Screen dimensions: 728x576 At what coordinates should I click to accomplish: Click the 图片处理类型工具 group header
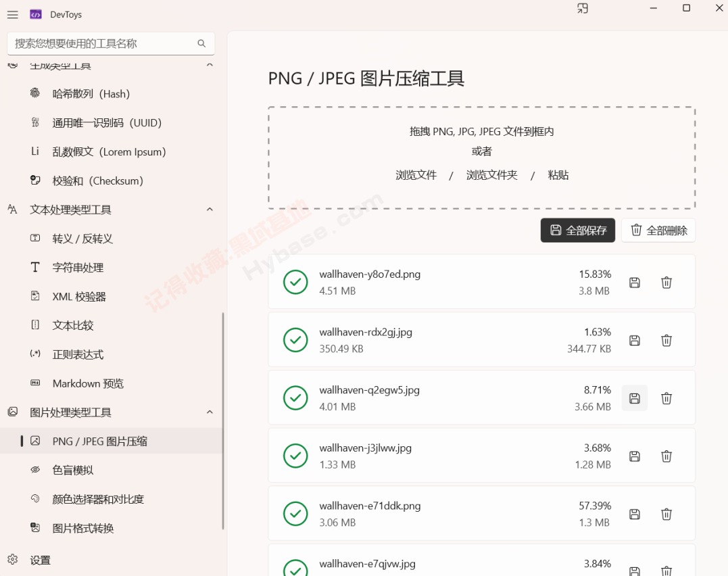pyautogui.click(x=112, y=412)
